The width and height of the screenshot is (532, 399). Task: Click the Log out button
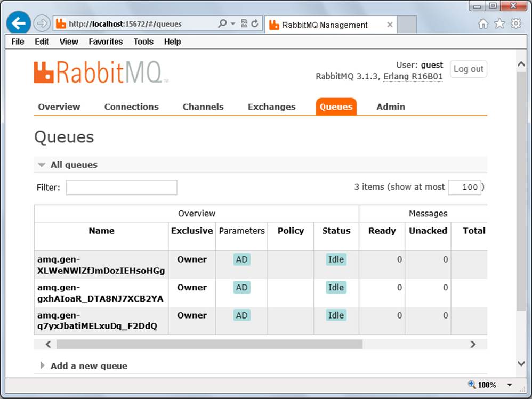[x=468, y=69]
